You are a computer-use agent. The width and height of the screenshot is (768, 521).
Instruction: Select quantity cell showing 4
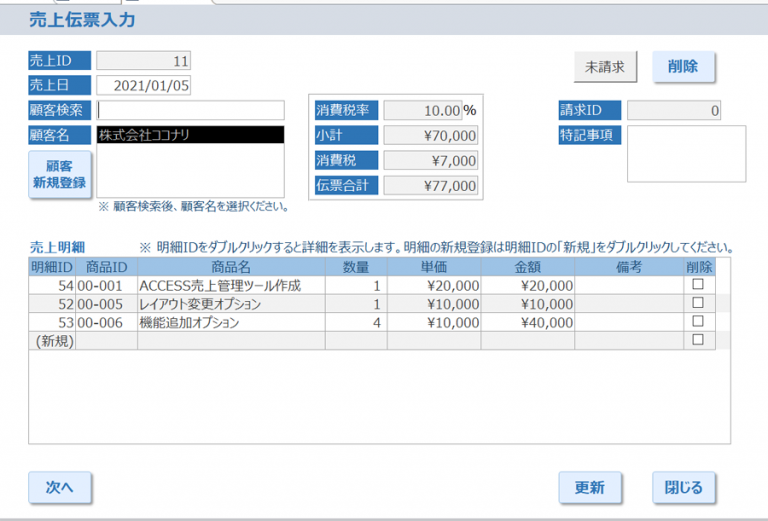point(357,323)
